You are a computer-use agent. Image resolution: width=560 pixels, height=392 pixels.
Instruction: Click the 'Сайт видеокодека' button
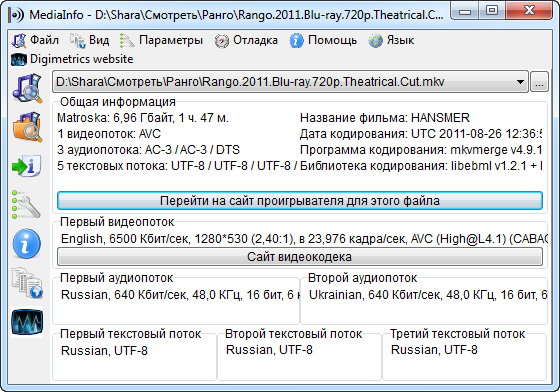click(x=300, y=257)
